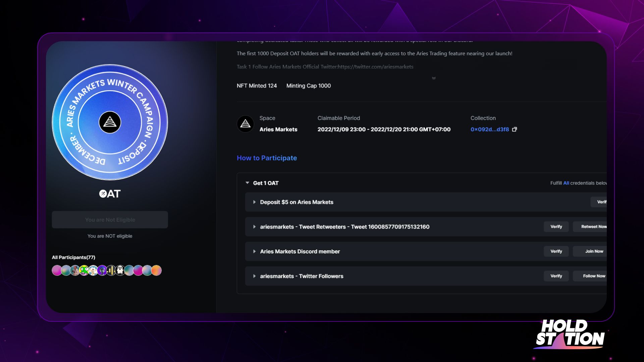644x362 pixels.
Task: Click the Claimable Period date range
Action: coord(384,129)
